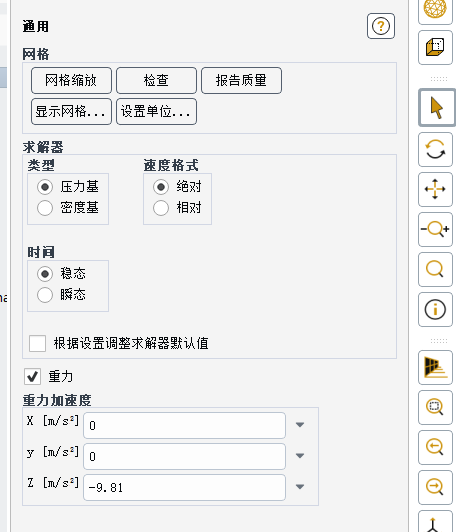Open the help icon for General panel

pyautogui.click(x=381, y=26)
